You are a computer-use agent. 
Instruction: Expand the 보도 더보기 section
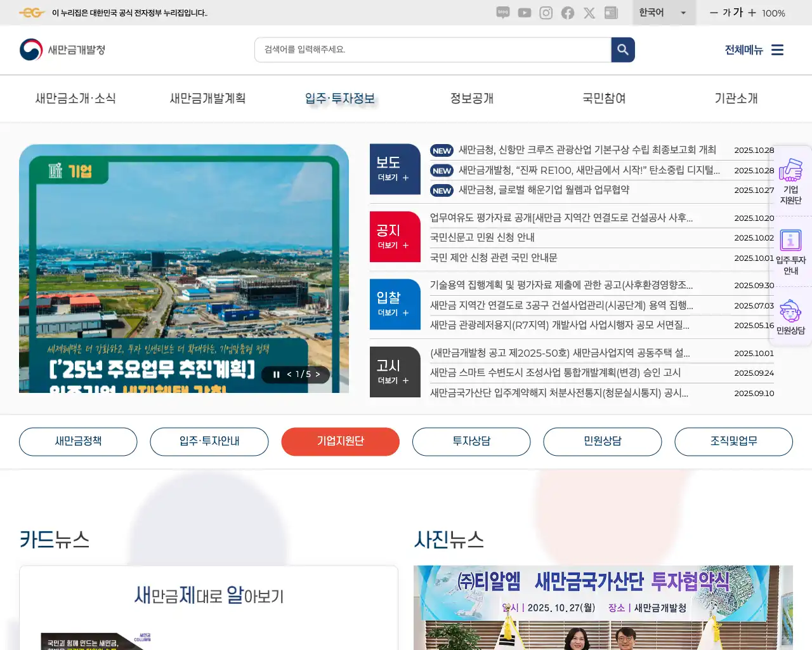[395, 178]
